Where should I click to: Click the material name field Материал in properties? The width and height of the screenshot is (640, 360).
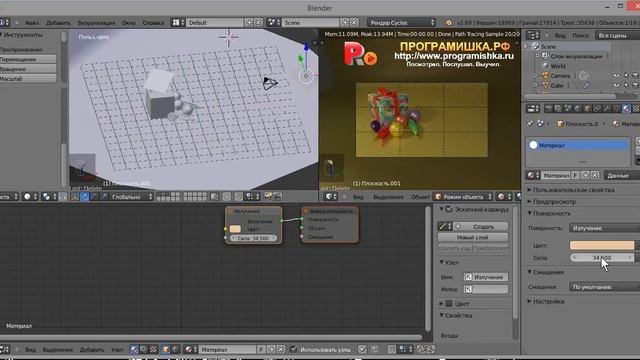click(556, 176)
